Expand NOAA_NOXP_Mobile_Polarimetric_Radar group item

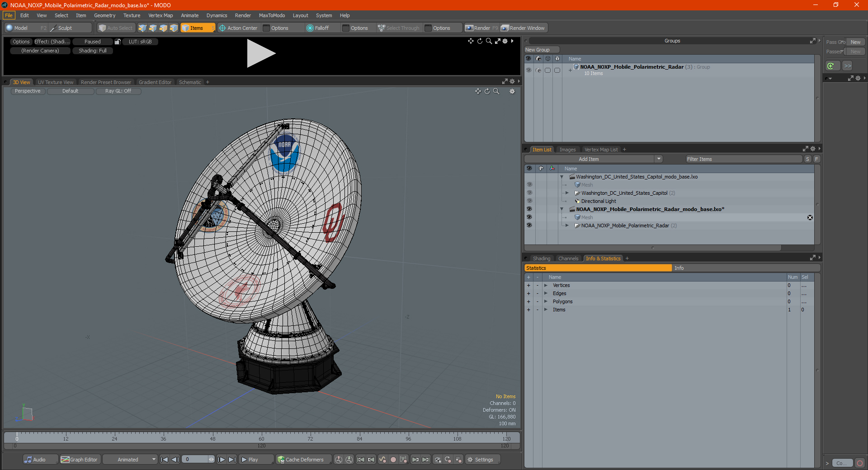pyautogui.click(x=567, y=226)
